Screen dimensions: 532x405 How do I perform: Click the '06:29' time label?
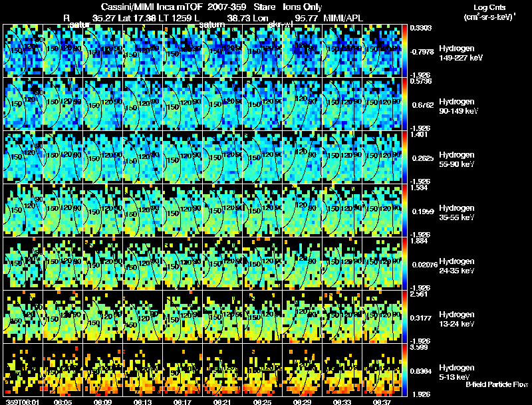pos(302,402)
